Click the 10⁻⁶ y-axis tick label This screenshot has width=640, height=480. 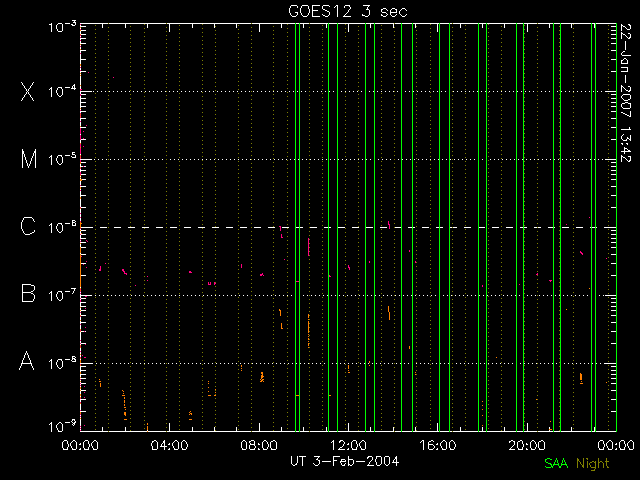pyautogui.click(x=62, y=227)
